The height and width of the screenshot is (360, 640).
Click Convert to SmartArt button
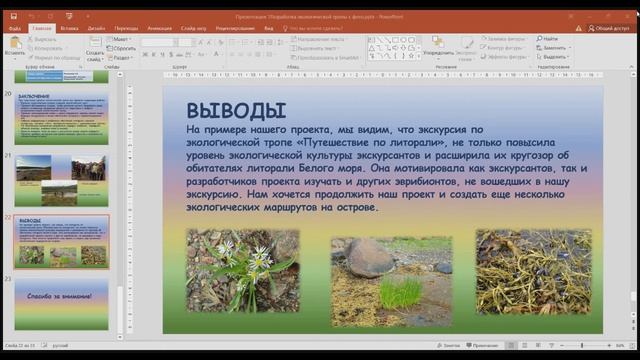click(x=325, y=58)
